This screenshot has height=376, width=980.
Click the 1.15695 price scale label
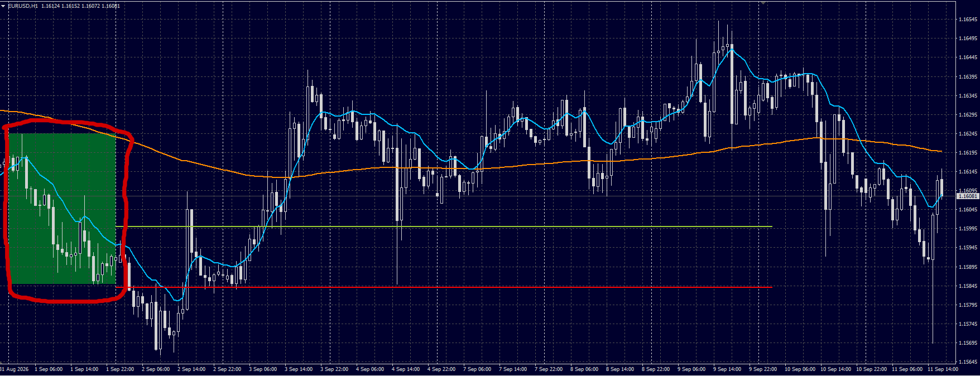point(968,343)
